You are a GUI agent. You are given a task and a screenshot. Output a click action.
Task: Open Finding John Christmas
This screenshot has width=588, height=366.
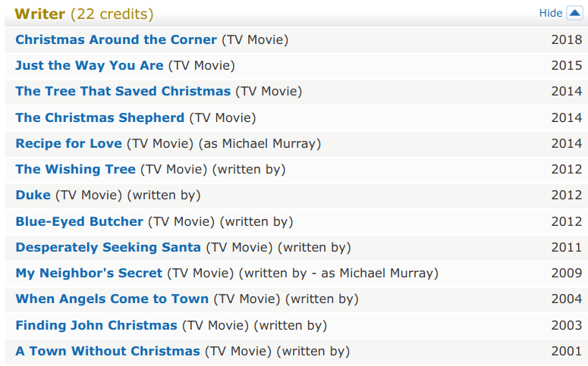[x=96, y=325]
